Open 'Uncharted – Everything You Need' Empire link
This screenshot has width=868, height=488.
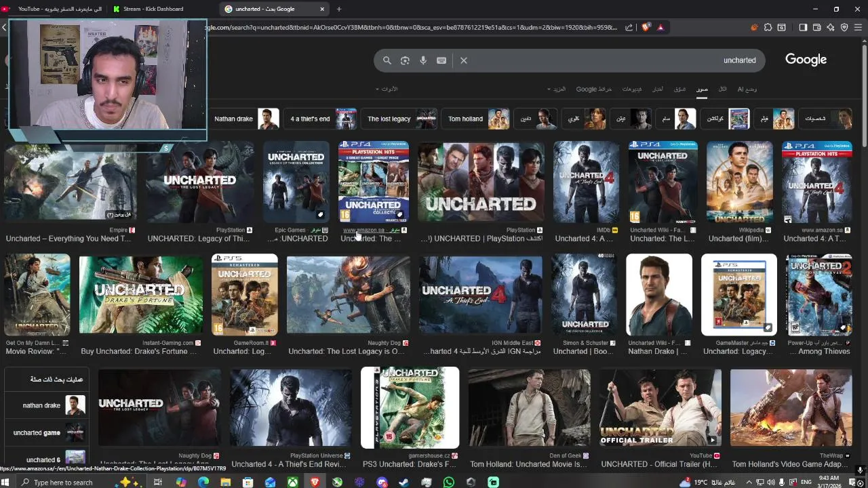pyautogui.click(x=68, y=239)
